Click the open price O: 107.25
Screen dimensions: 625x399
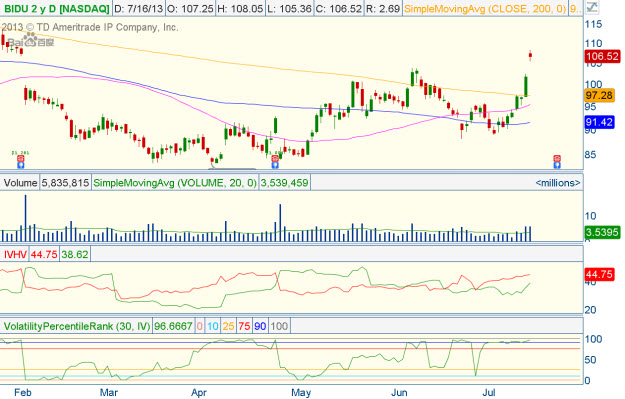190,8
